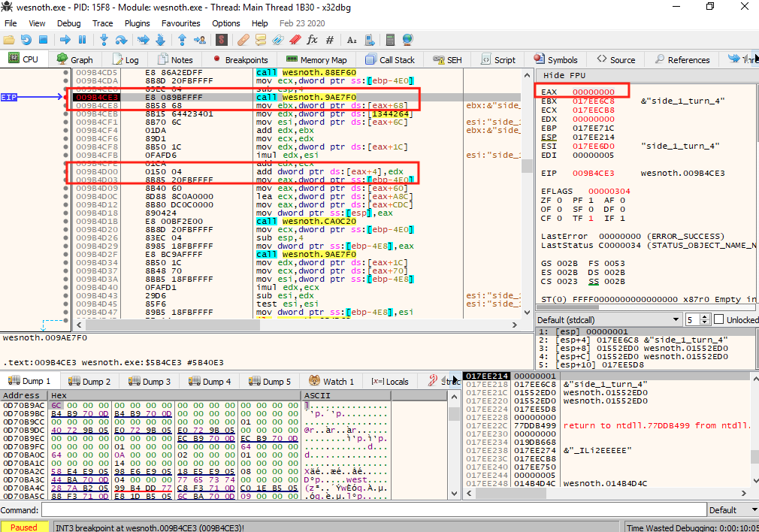Switch to the Graph tab
Viewport: 759px width, 532px height.
(x=74, y=59)
